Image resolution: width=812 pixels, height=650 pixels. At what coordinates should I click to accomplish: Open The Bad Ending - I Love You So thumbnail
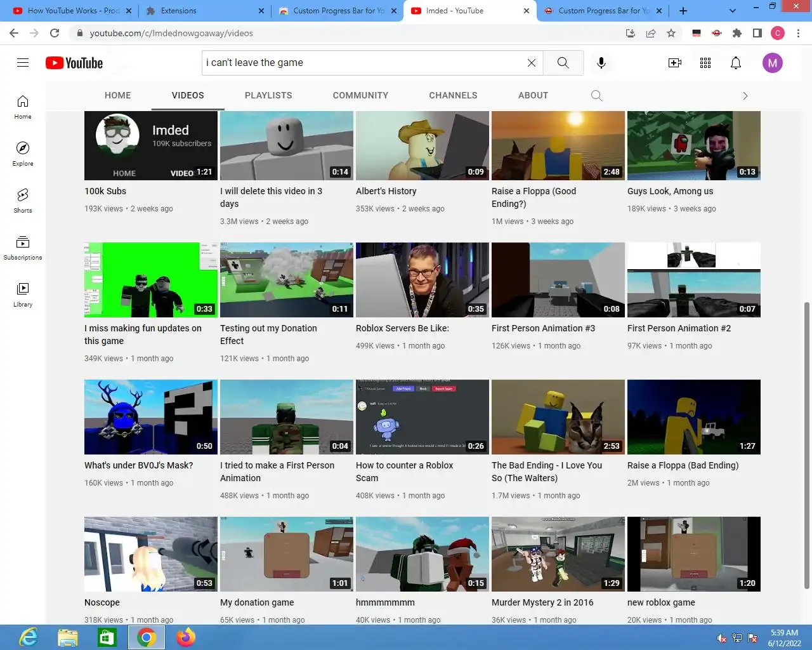coord(558,417)
